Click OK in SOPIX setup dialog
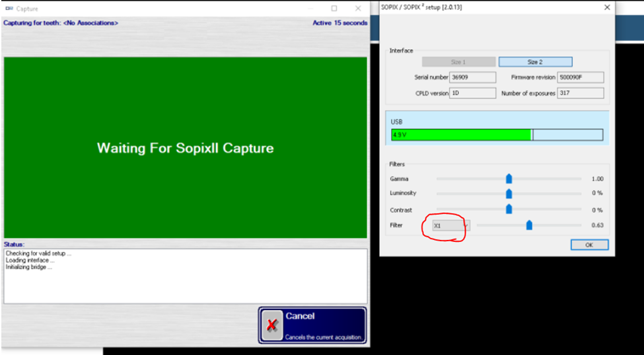The image size is (644, 355). [x=589, y=245]
